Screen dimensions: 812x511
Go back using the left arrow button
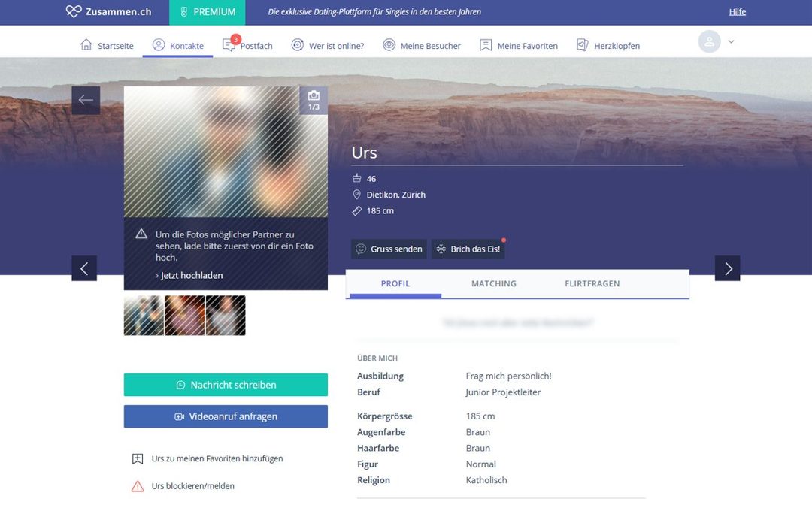click(x=86, y=100)
